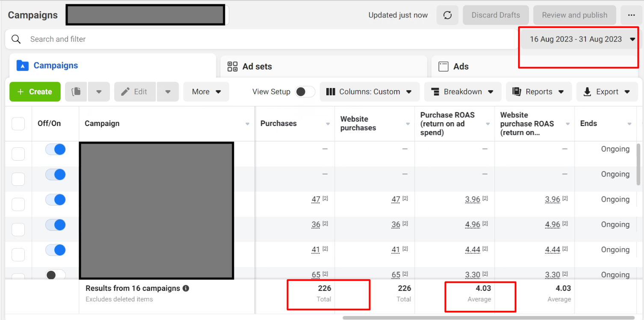Turn off the campaign with 47 purchases
The height and width of the screenshot is (320, 644).
click(56, 200)
